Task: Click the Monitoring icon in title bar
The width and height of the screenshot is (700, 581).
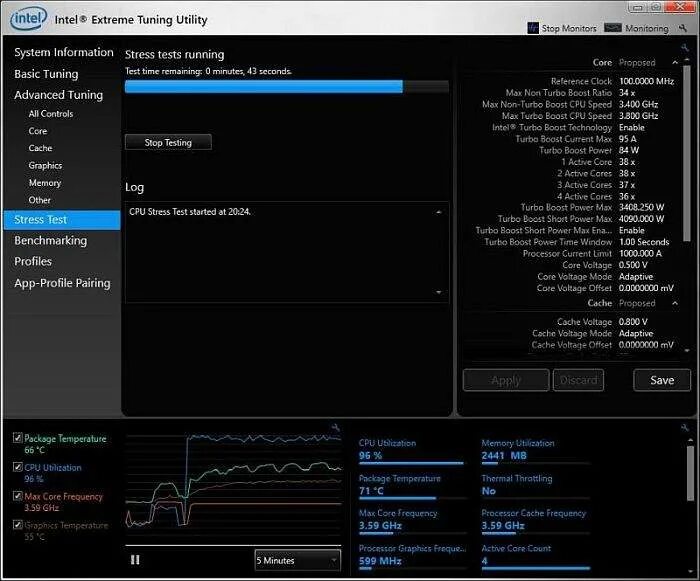Action: (x=612, y=28)
